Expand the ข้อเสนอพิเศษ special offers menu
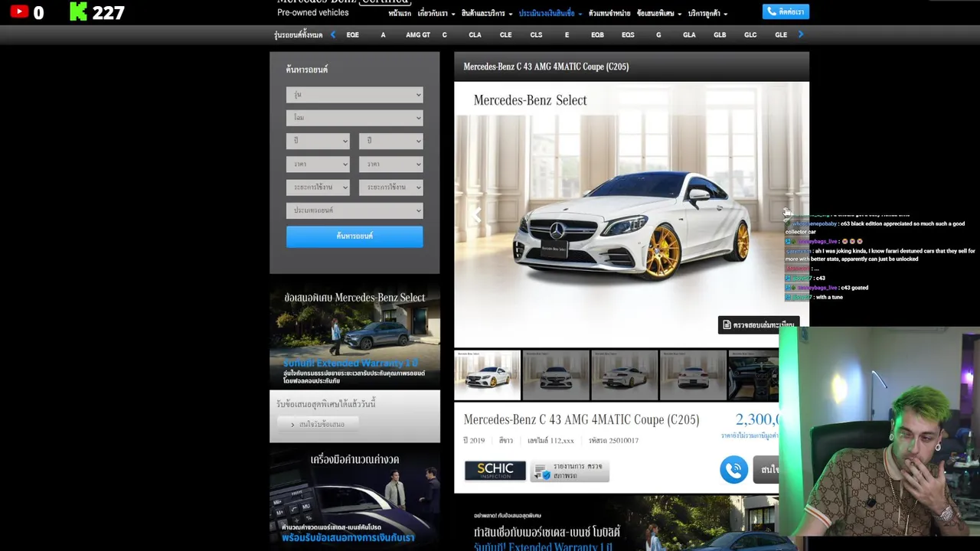Image resolution: width=980 pixels, height=551 pixels. pyautogui.click(x=658, y=13)
